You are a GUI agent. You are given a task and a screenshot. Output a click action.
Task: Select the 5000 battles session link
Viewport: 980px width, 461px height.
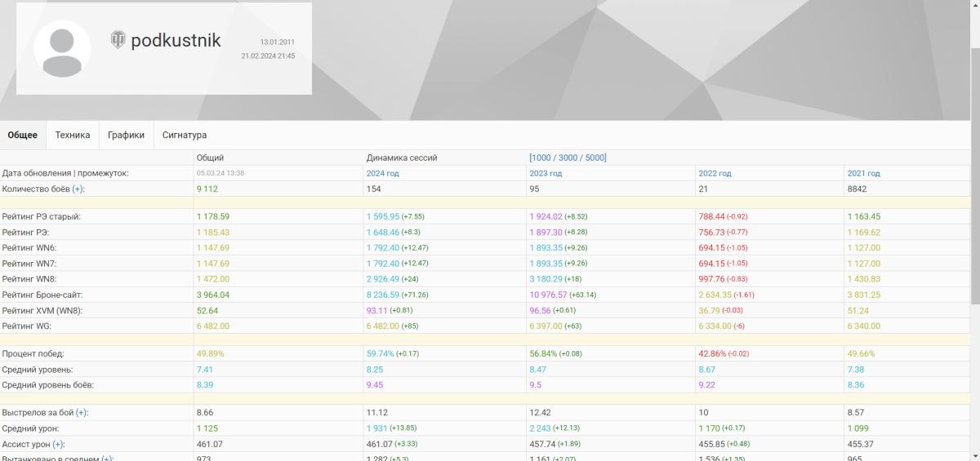tap(594, 157)
